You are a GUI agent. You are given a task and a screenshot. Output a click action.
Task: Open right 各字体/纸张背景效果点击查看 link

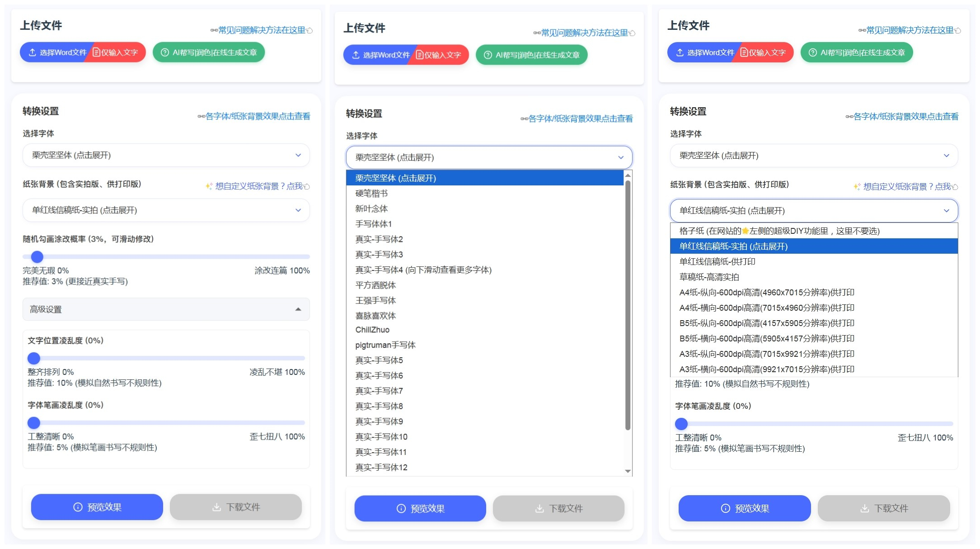[x=905, y=117]
